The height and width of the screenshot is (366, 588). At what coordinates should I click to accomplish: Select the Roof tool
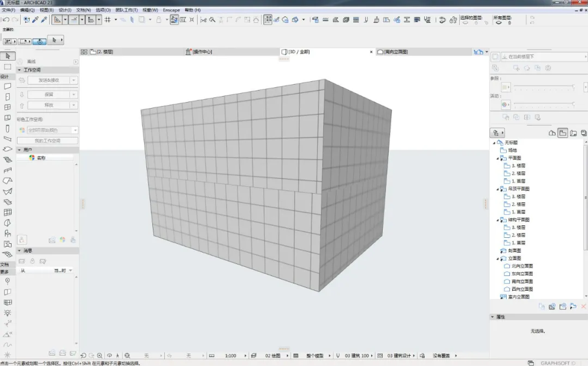(8, 181)
